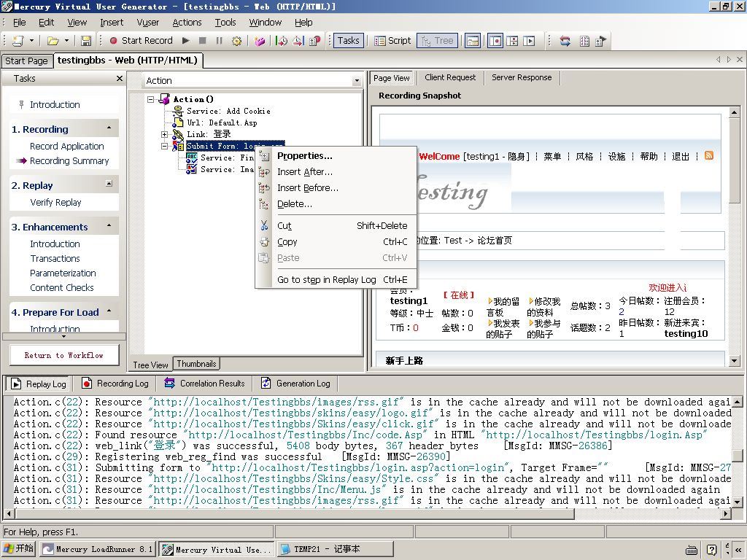The height and width of the screenshot is (560, 747).
Task: Select Service: Add Cookie step icon
Action: [178, 111]
